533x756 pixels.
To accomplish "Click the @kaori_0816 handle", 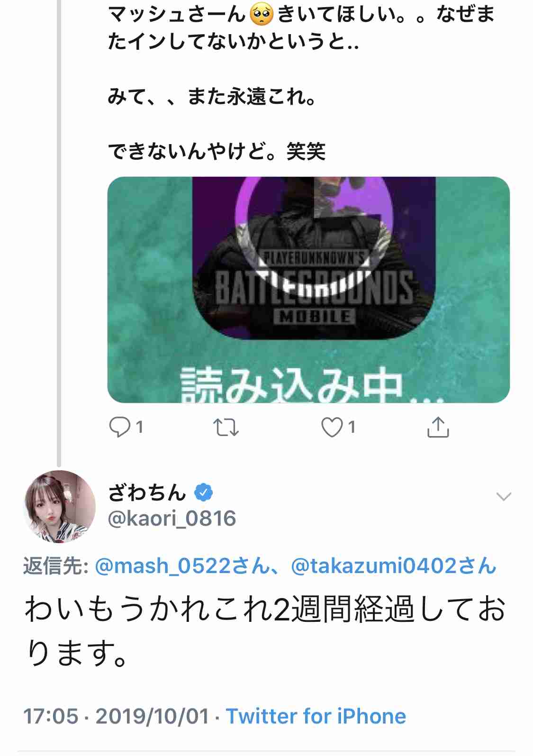I will pos(172,519).
